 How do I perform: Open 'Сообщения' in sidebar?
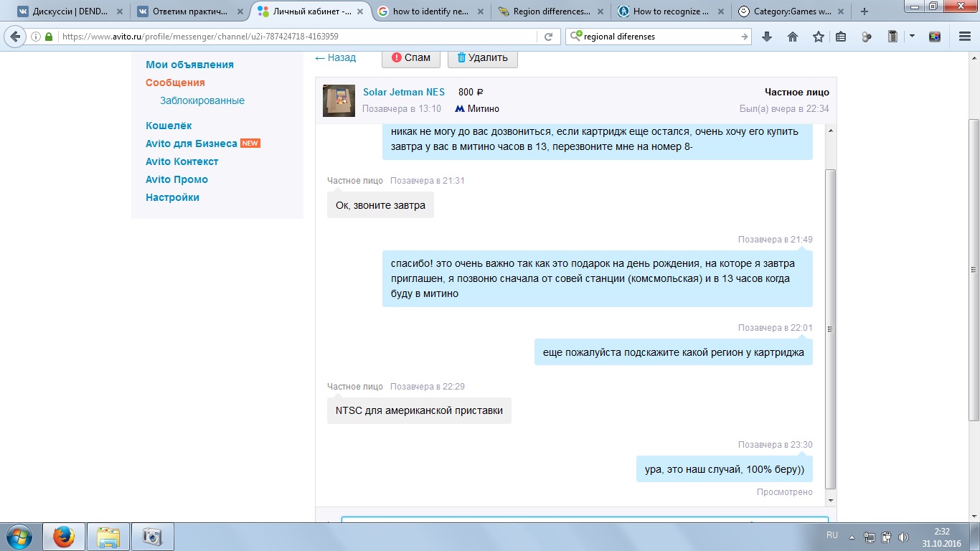pyautogui.click(x=175, y=83)
